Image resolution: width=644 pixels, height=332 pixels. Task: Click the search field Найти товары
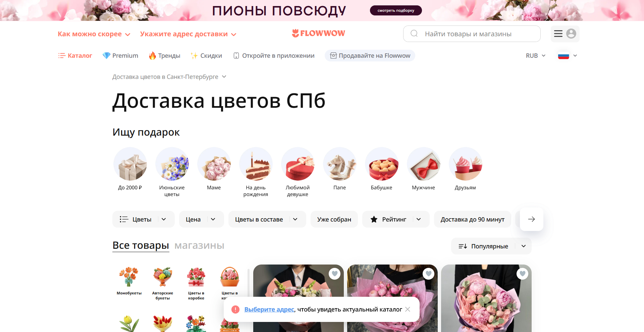pyautogui.click(x=472, y=34)
